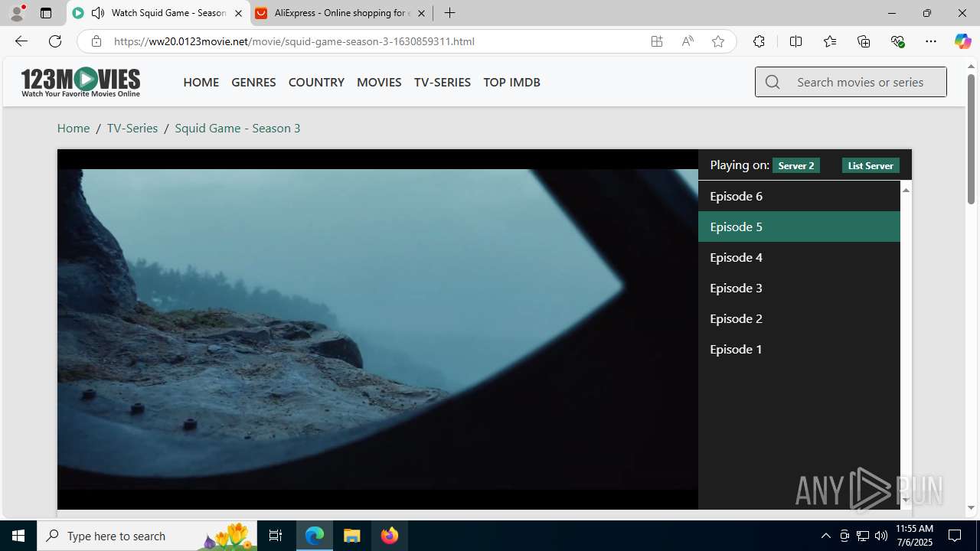Open Browser essentials icon

pos(897,41)
